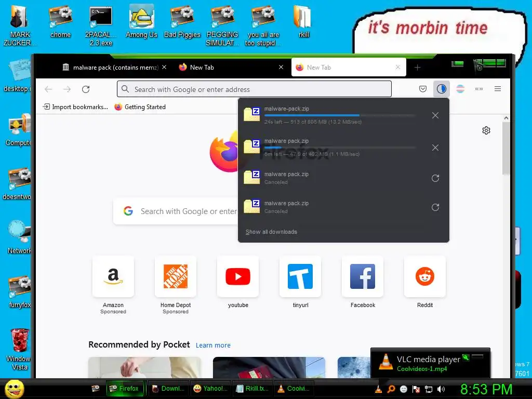Open the Firefox hamburger menu
532x399 pixels.
click(498, 89)
